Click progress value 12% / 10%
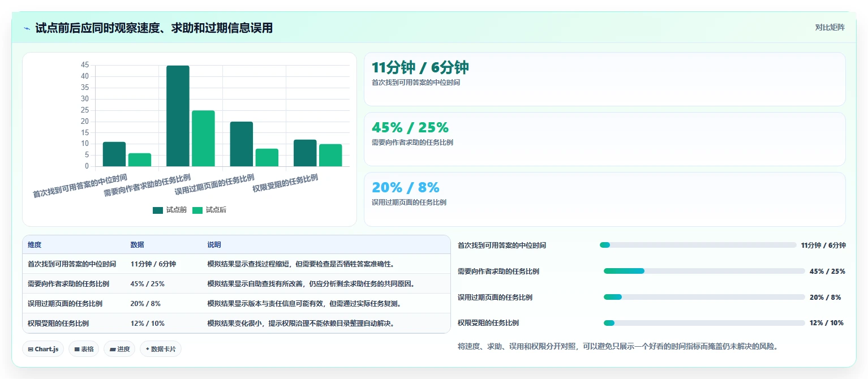 827,323
